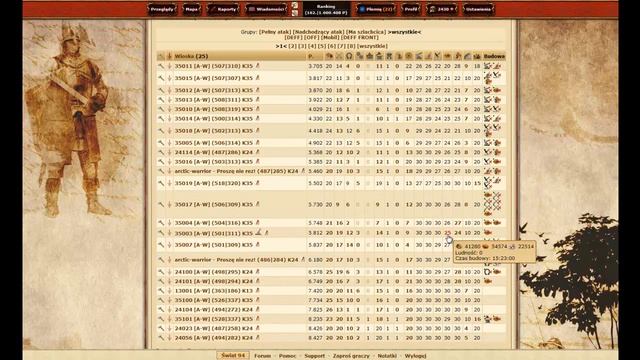Click the Farm column header icon
This screenshot has width=640, height=360.
(x=447, y=56)
